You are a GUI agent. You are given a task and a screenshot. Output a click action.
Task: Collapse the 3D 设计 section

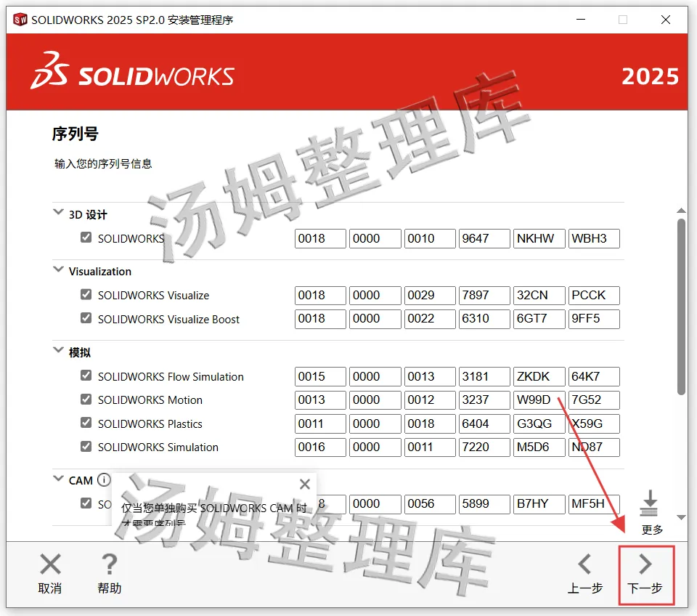[58, 211]
